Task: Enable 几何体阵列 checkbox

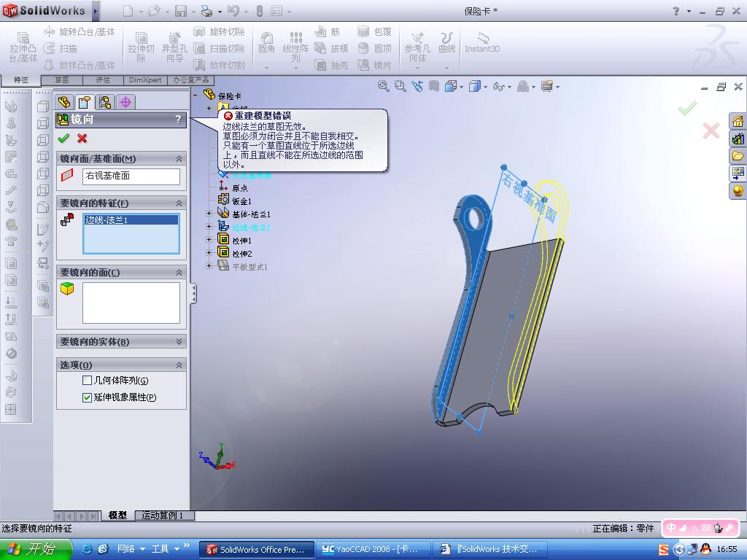Action: click(87, 381)
